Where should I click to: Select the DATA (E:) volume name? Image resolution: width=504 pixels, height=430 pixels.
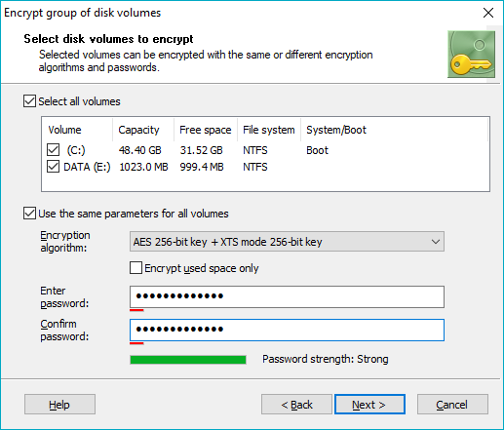[x=87, y=167]
